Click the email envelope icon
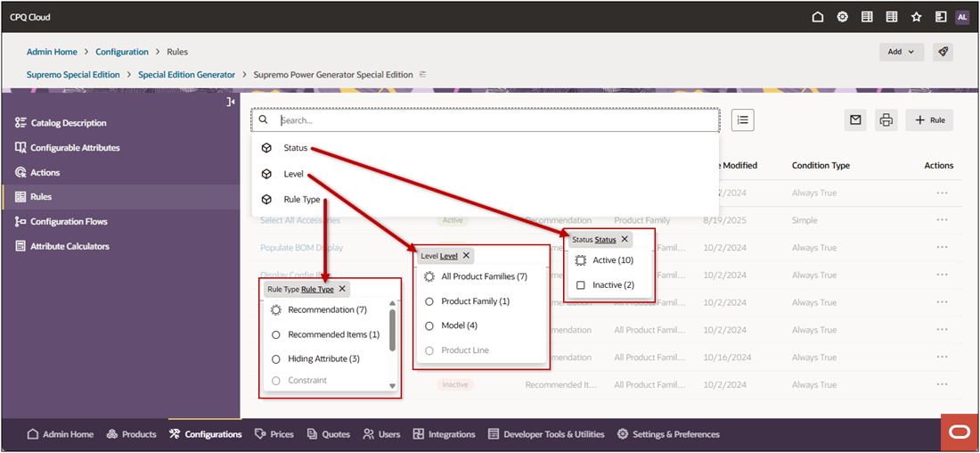980x453 pixels. click(855, 120)
